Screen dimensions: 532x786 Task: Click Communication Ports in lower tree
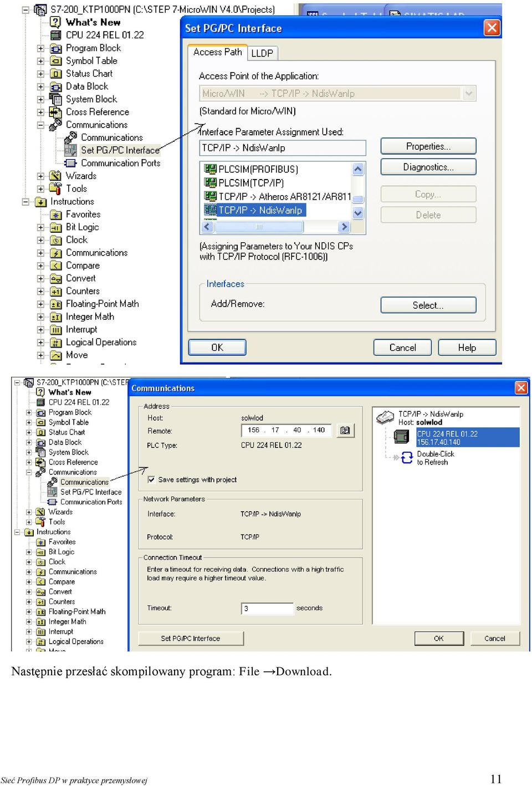91,502
